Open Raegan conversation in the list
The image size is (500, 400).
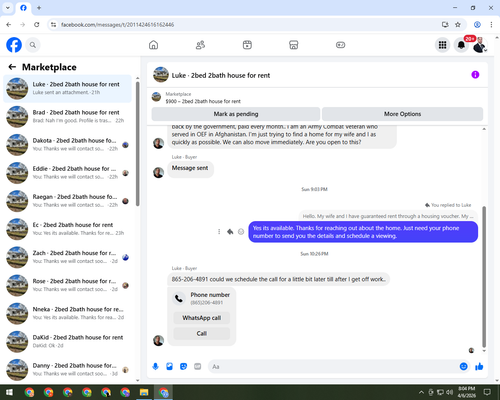coord(67,201)
